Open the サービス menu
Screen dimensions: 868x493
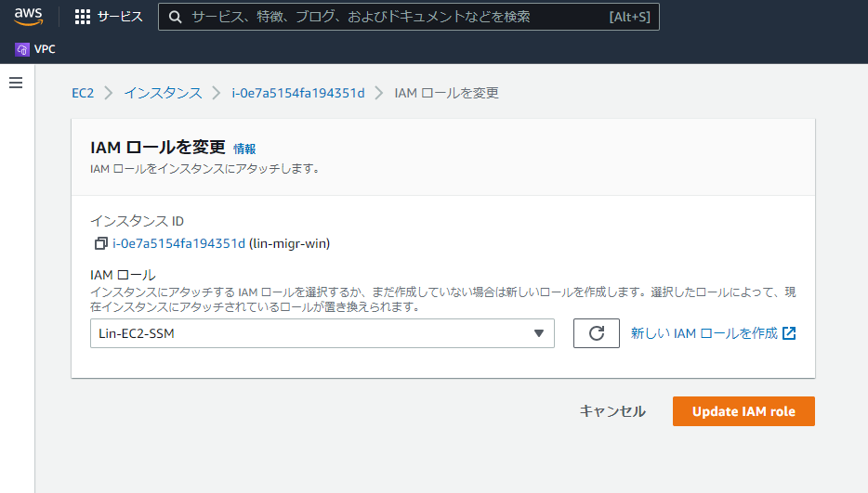(x=120, y=17)
